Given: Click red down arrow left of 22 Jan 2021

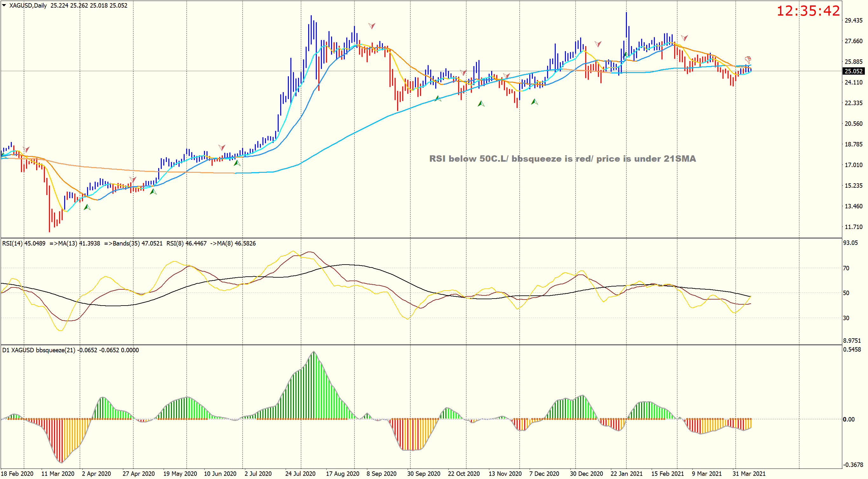Looking at the screenshot, I should click(598, 44).
